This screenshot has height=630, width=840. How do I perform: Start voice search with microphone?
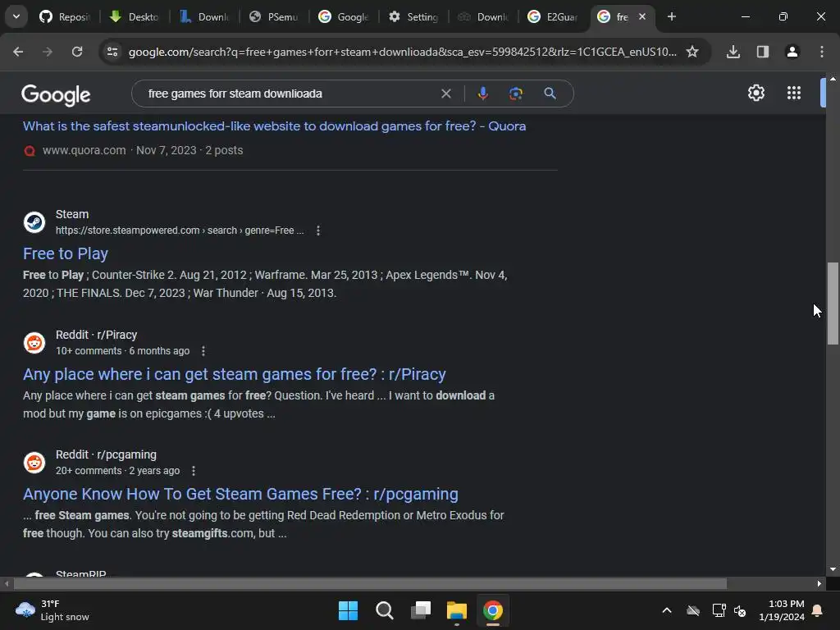click(x=482, y=94)
